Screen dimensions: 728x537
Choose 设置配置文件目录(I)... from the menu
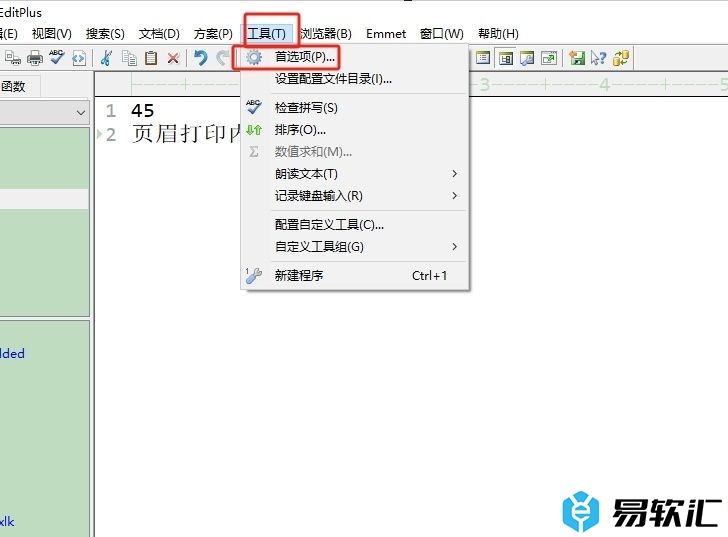coord(355,79)
